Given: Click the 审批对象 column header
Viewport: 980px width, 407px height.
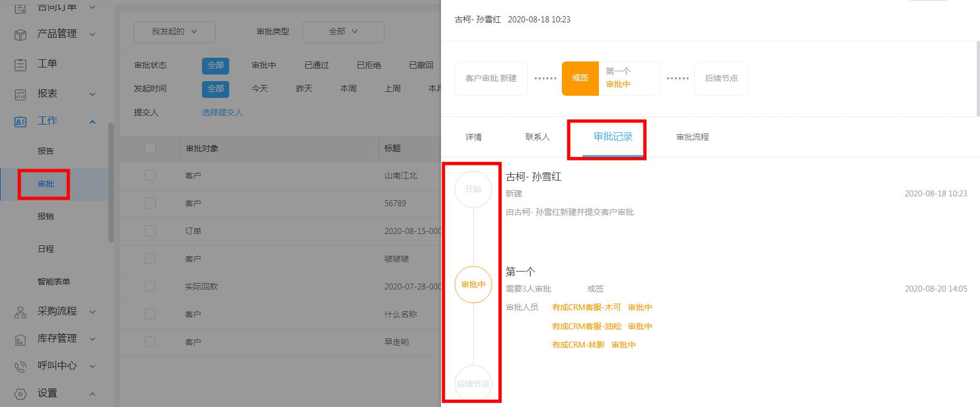Looking at the screenshot, I should pyautogui.click(x=202, y=149).
